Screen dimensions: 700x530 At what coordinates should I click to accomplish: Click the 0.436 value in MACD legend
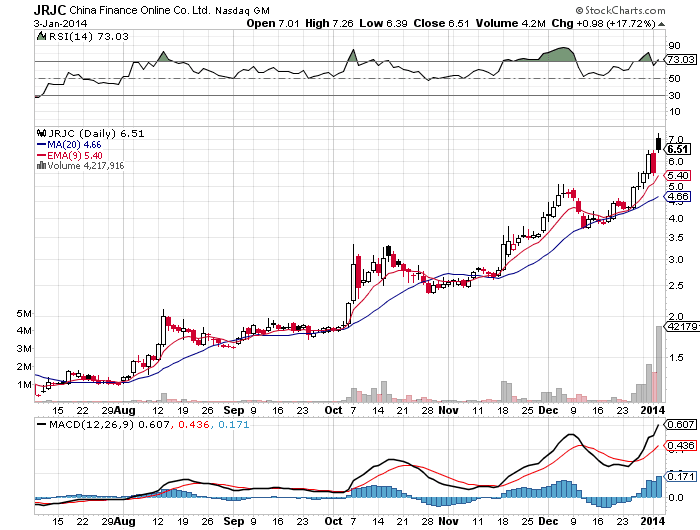tap(194, 424)
